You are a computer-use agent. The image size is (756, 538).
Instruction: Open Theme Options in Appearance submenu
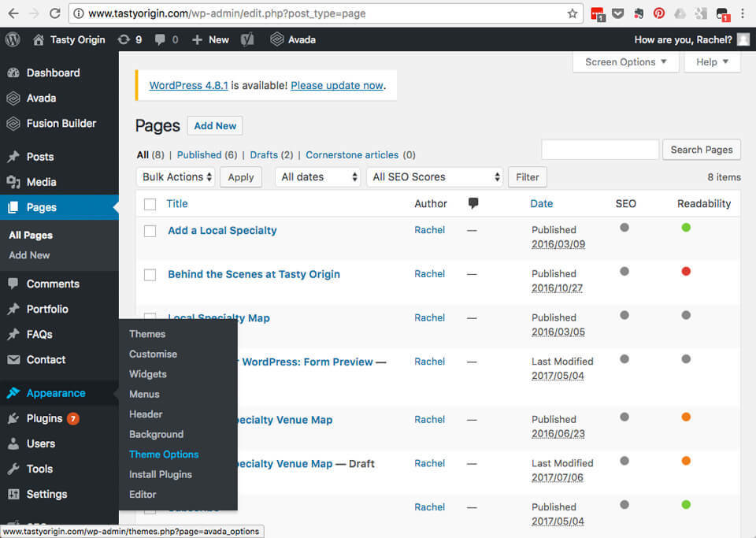[x=164, y=455]
